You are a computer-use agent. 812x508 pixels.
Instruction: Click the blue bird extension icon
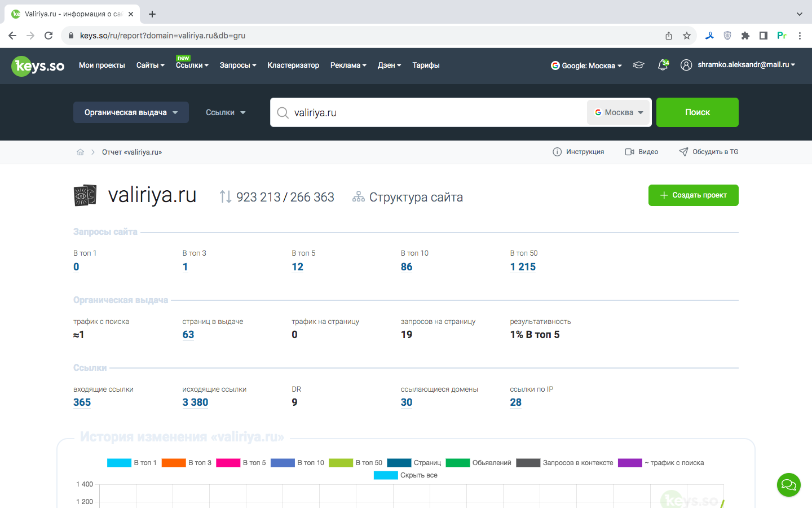(x=709, y=36)
